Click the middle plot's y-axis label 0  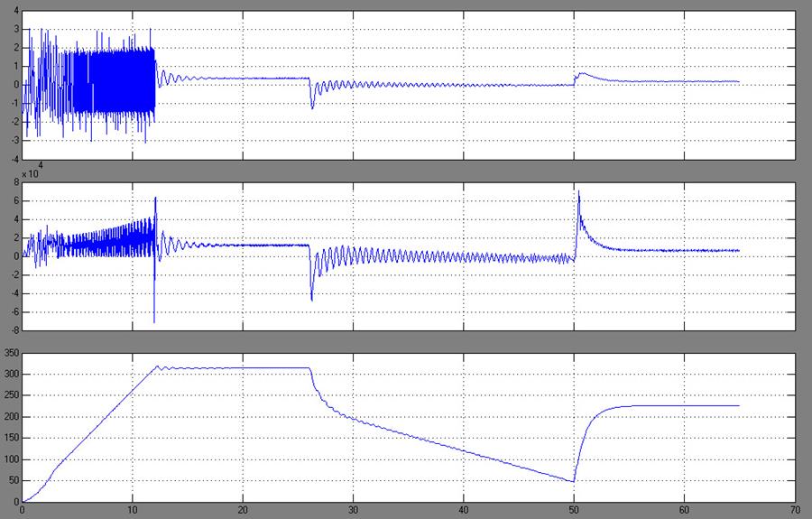15,256
